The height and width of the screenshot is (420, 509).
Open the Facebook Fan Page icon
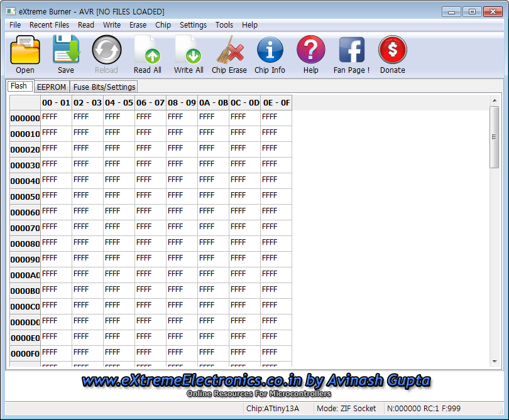351,50
